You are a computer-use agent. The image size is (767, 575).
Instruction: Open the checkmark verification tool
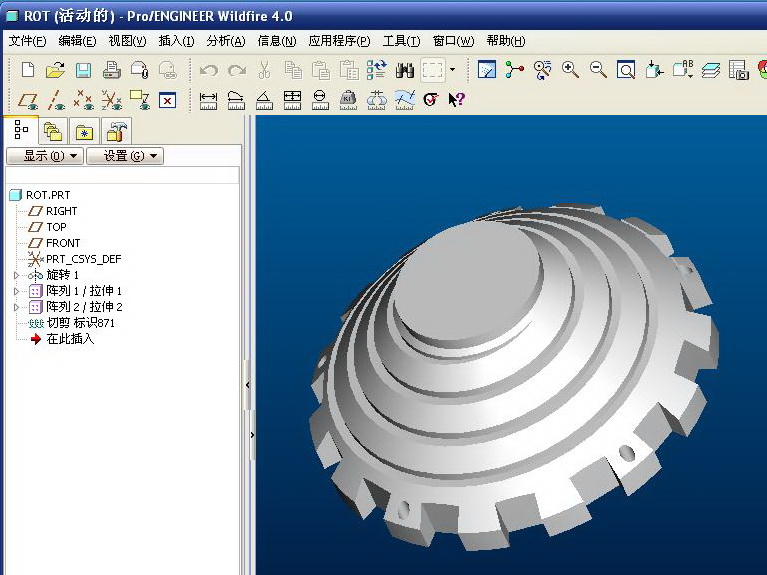pos(431,100)
